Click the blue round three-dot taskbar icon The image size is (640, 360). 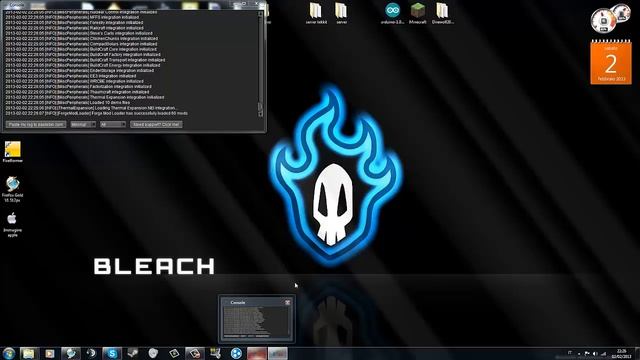click(236, 353)
